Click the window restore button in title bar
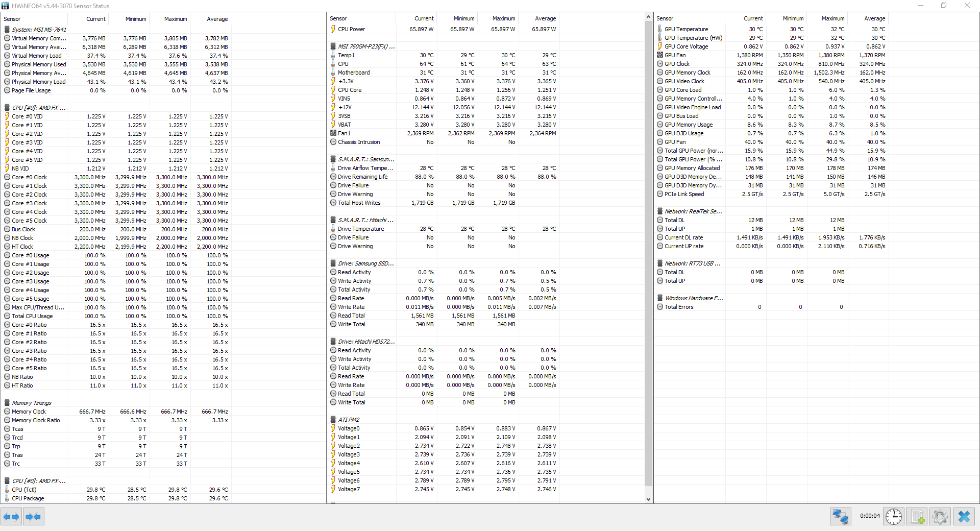 click(x=944, y=6)
